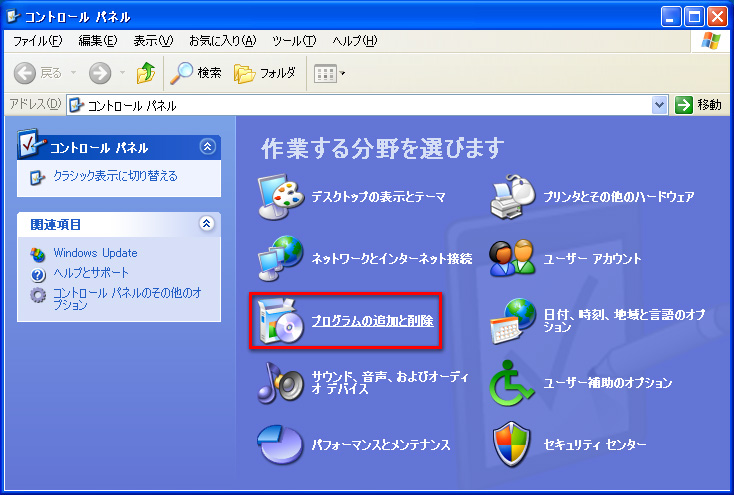Open the Network and Internet Connections globe icon
Viewport: 734px width, 495px height.
[x=279, y=259]
